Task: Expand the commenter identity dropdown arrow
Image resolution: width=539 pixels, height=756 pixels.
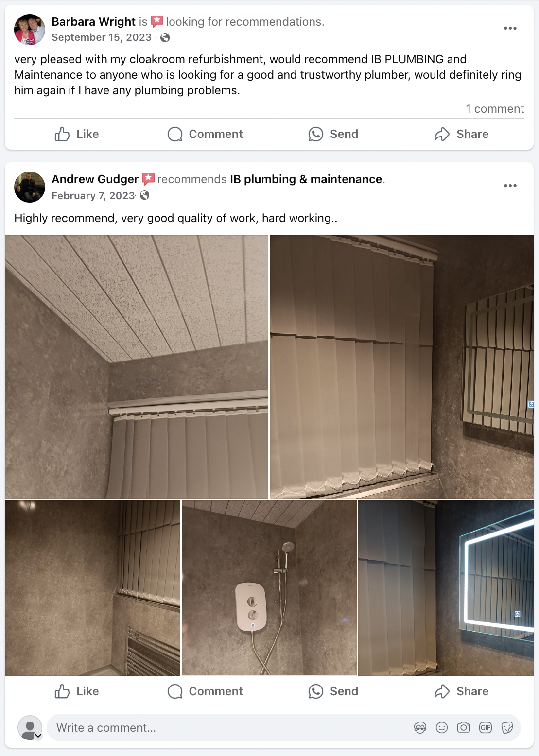Action: [38, 736]
